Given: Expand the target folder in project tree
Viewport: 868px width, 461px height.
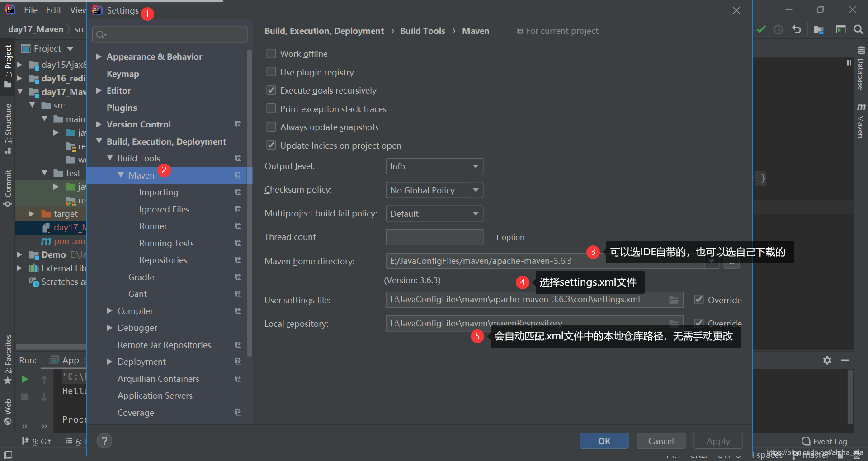Looking at the screenshot, I should coord(31,214).
